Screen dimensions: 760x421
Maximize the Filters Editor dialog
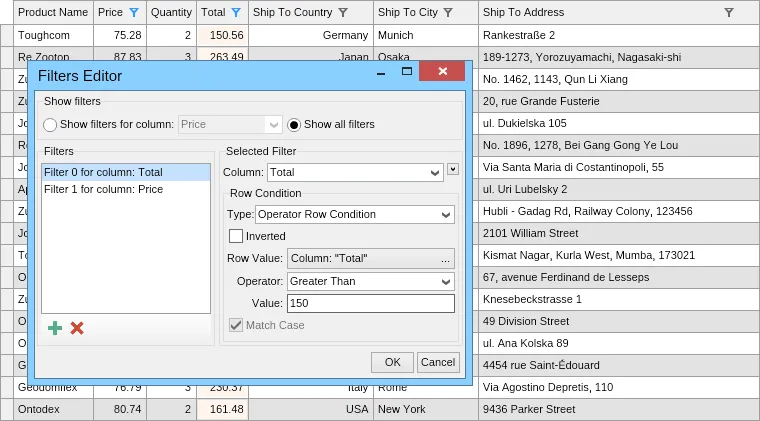[x=407, y=72]
